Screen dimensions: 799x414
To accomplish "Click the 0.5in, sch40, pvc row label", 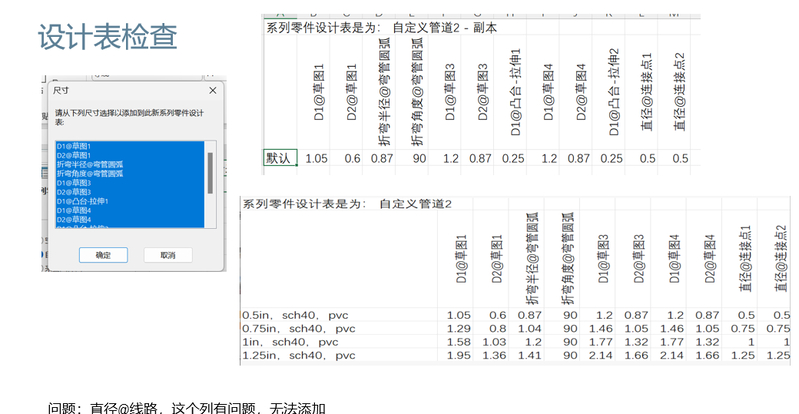I will (298, 314).
